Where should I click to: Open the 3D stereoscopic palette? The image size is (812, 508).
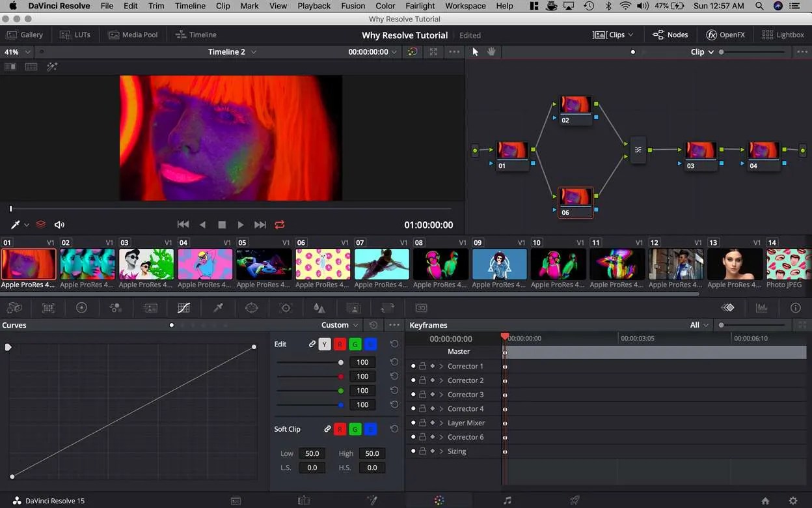422,308
